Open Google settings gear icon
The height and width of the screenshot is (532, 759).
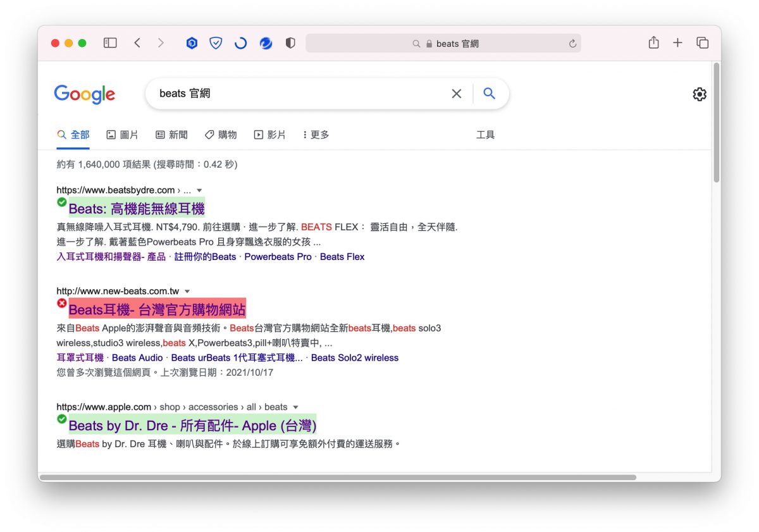coord(699,94)
